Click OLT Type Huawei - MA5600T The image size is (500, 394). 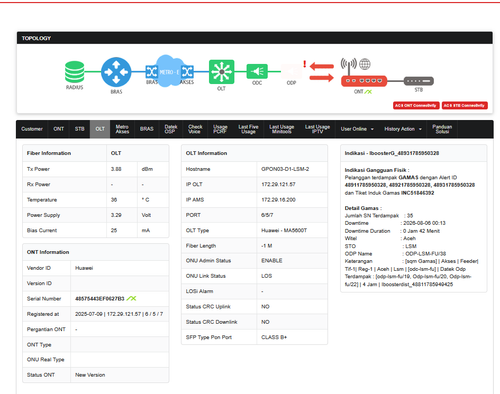point(284,230)
